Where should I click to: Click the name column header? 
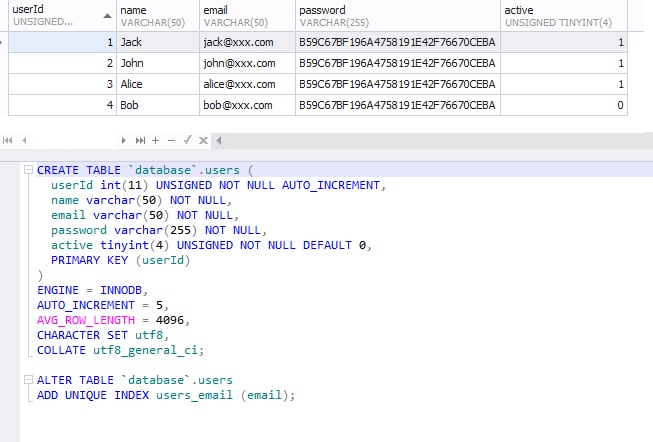pyautogui.click(x=158, y=15)
